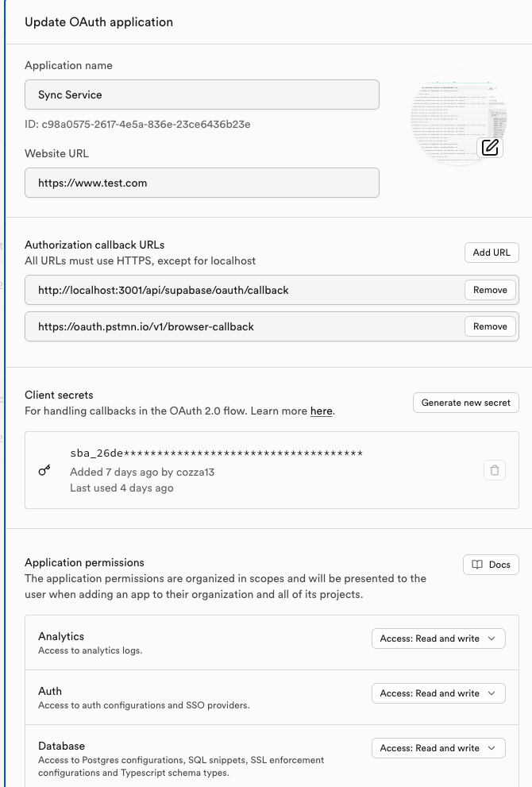
Task: Remove the localhost callback URL
Action: 490,290
